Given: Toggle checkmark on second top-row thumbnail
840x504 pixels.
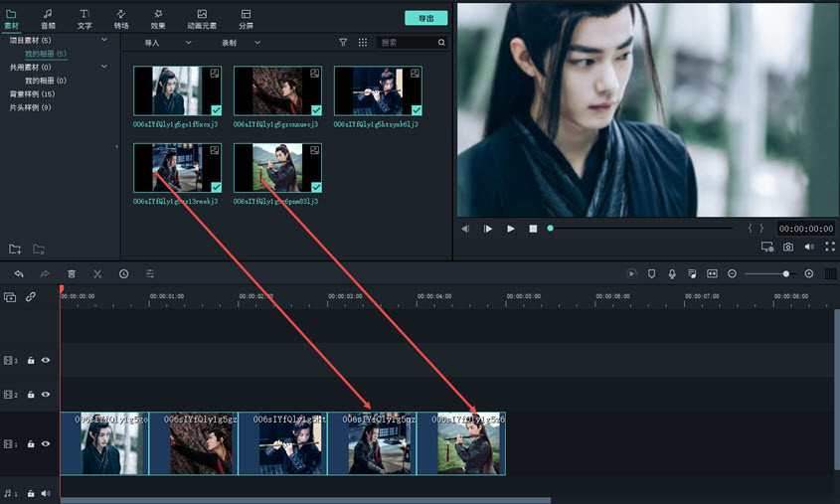Looking at the screenshot, I should coord(316,109).
